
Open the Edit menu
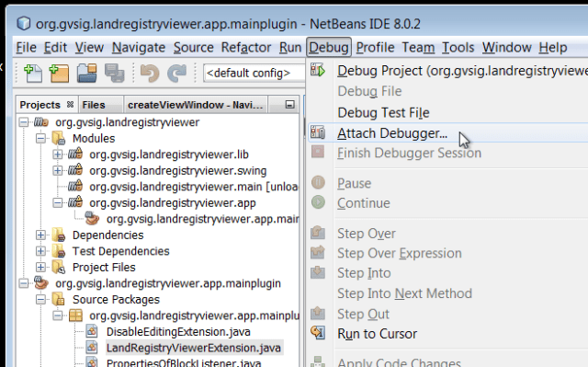[x=55, y=48]
